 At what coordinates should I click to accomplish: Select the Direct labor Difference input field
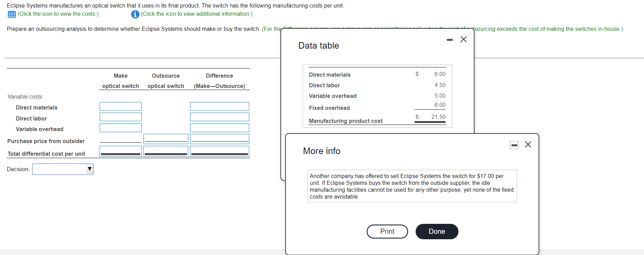(219, 117)
